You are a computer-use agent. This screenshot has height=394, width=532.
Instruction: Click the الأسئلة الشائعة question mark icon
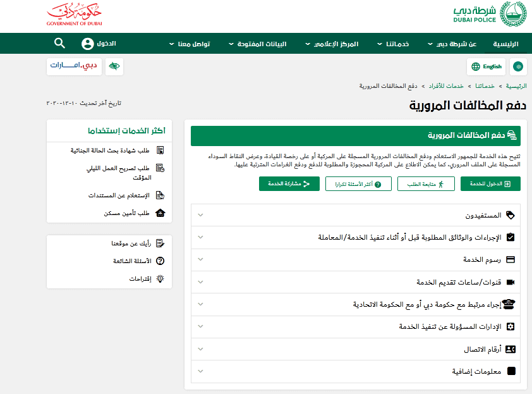click(x=160, y=261)
